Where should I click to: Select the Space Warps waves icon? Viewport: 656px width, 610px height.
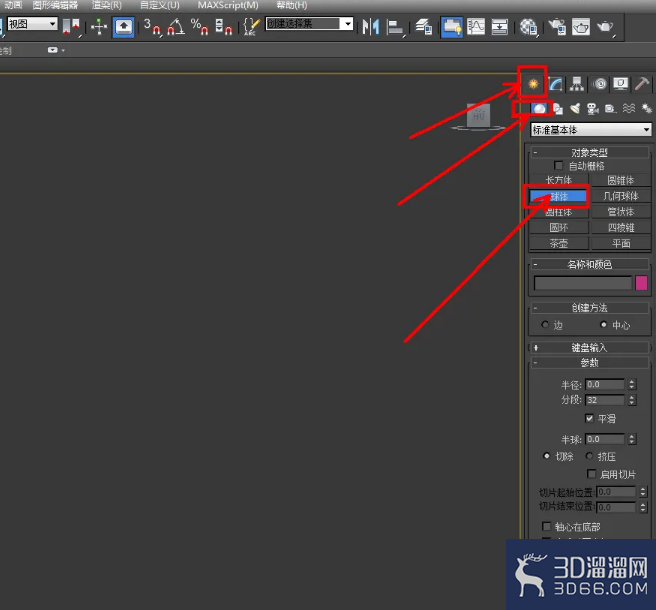click(x=629, y=109)
